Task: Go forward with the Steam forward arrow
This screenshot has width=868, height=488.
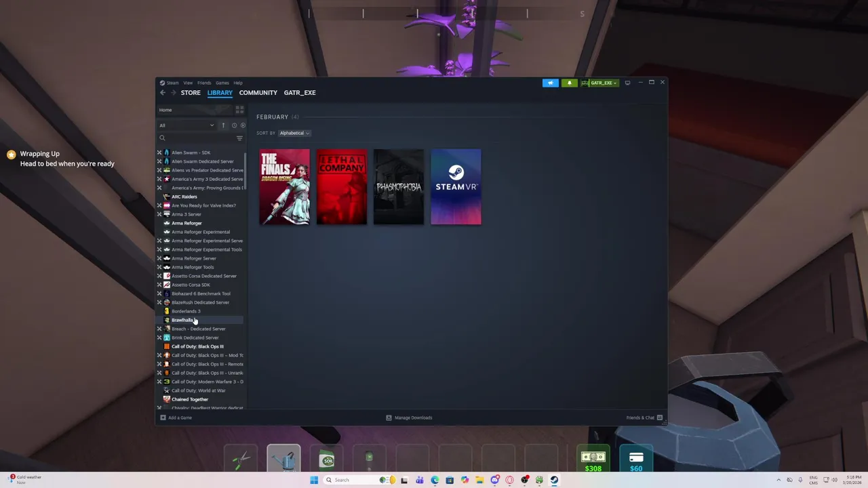Action: tap(173, 93)
